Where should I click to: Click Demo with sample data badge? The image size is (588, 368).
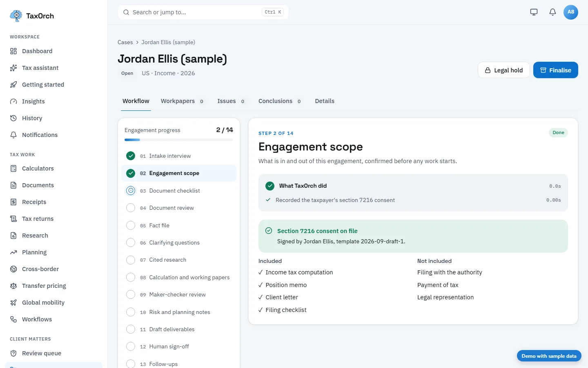coord(549,356)
